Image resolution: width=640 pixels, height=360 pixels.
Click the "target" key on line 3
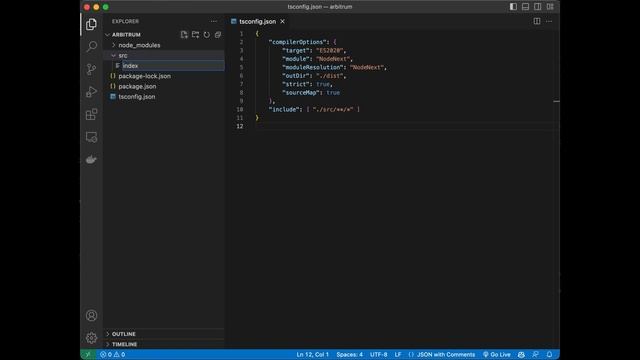296,51
